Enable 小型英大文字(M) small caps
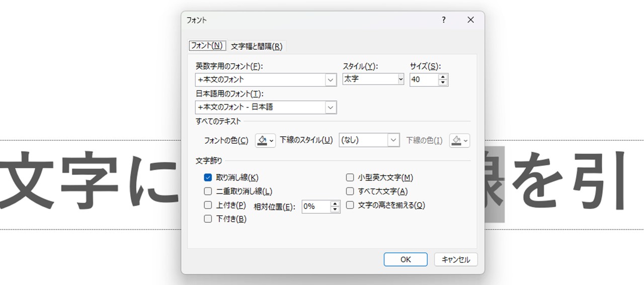The width and height of the screenshot is (644, 285). point(350,177)
